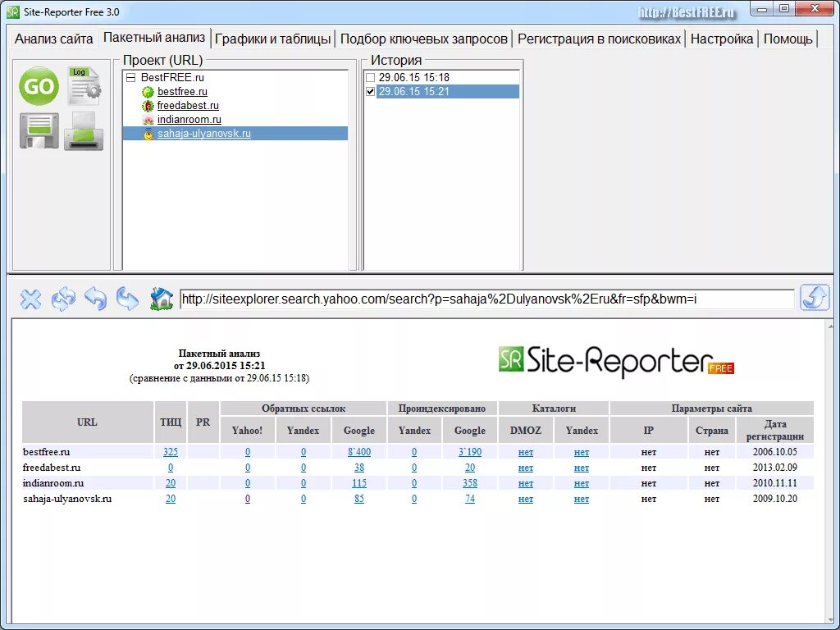Click the Обратных ссылок column header
The width and height of the screenshot is (840, 630).
point(304,409)
